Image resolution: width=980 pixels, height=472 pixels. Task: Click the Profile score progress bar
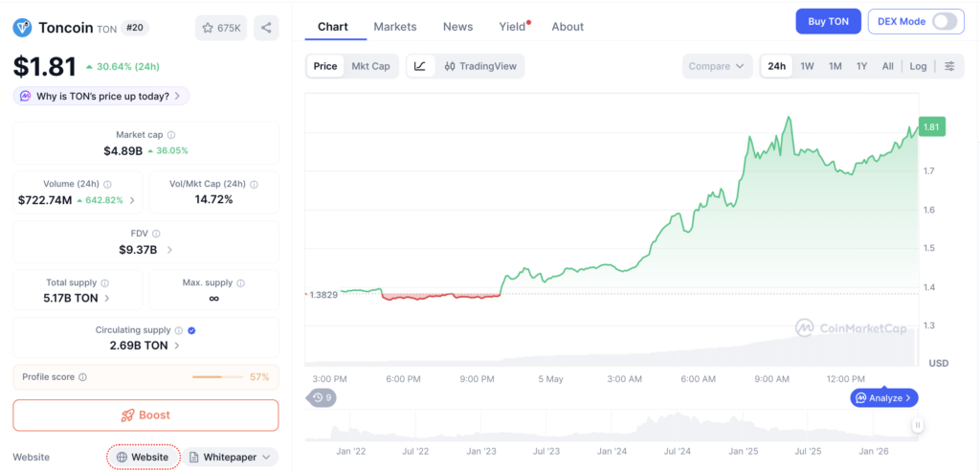pos(217,377)
